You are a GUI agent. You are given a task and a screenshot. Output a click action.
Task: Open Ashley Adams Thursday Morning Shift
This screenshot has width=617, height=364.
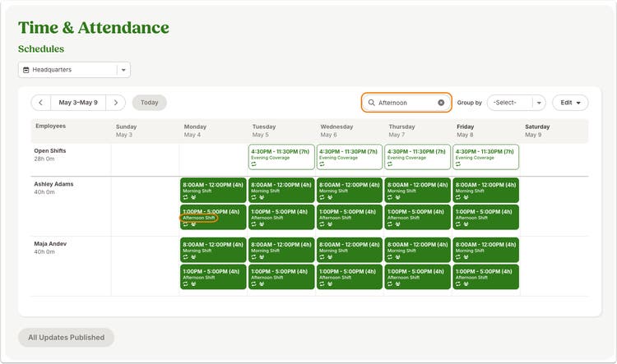point(417,191)
